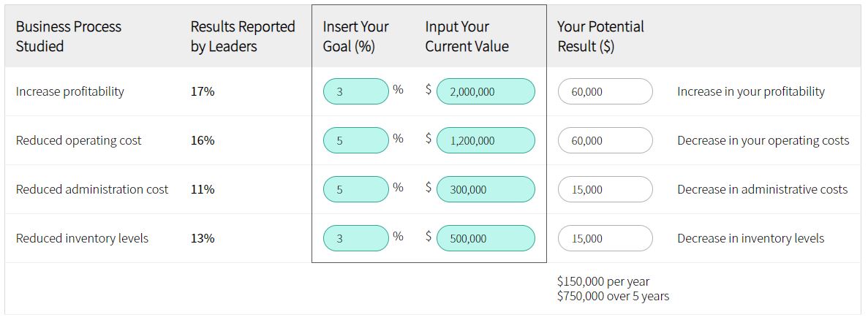Viewport: 868px width, 320px height.
Task: Select the operating costs potential result box
Action: [x=605, y=140]
